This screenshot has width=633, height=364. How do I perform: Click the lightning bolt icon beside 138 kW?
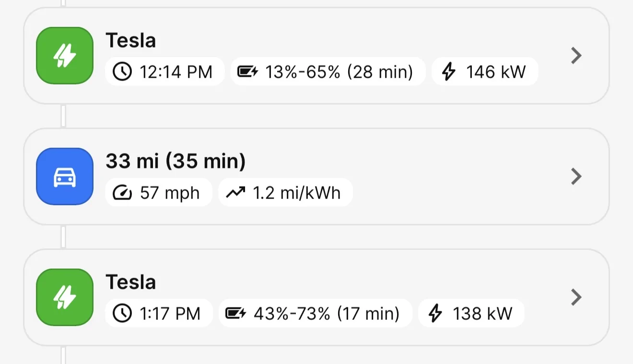(435, 314)
